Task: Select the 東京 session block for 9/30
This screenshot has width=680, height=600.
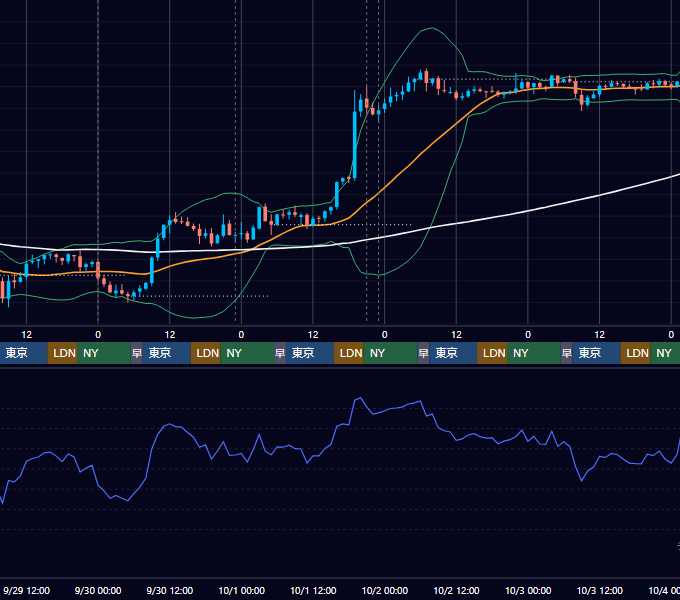Action: 167,353
